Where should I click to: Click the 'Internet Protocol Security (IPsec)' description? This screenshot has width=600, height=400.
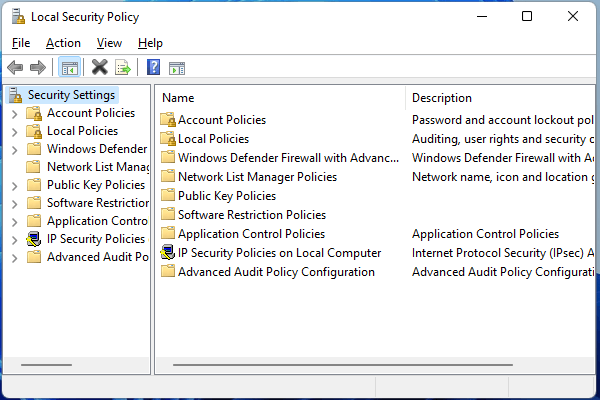503,253
